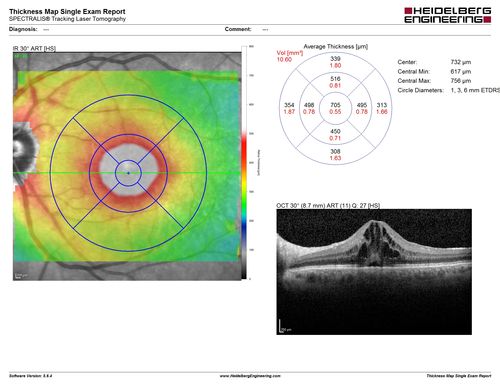Select the header title "Thickness Map Single Exam Report"
The image size is (500, 386).
(x=67, y=11)
